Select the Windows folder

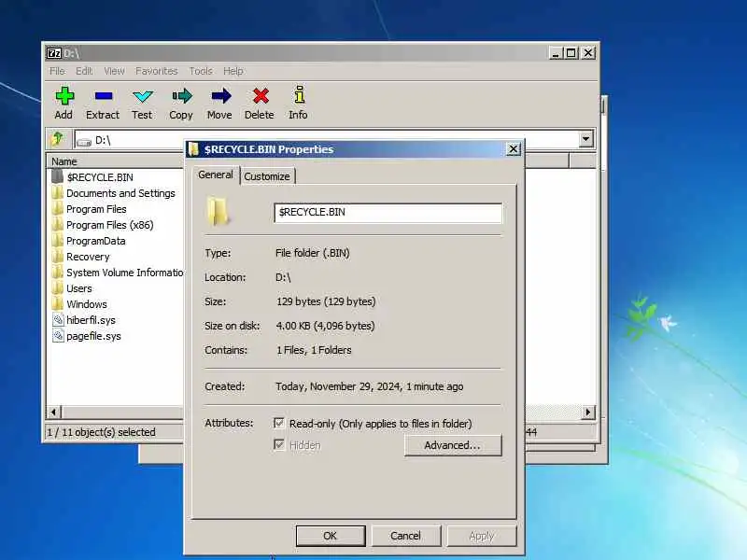tap(87, 304)
